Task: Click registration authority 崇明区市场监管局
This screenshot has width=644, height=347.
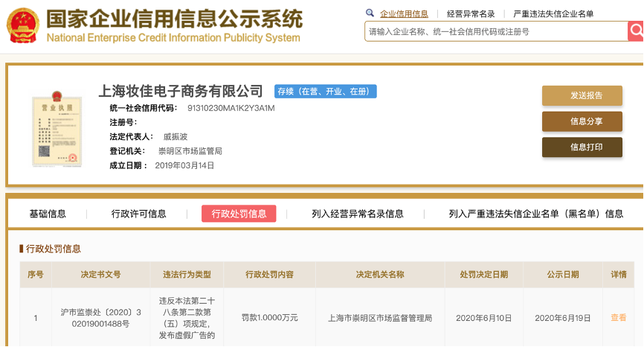Action: click(x=190, y=151)
